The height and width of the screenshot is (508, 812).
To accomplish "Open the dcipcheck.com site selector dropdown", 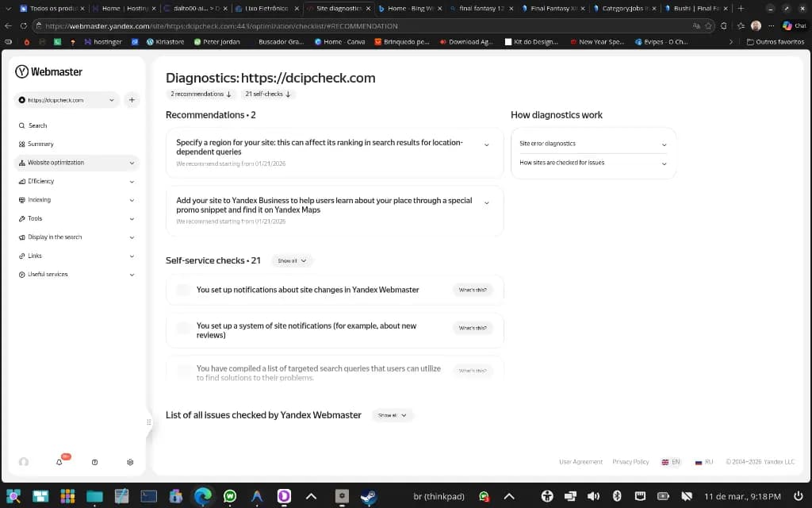I will coord(67,100).
